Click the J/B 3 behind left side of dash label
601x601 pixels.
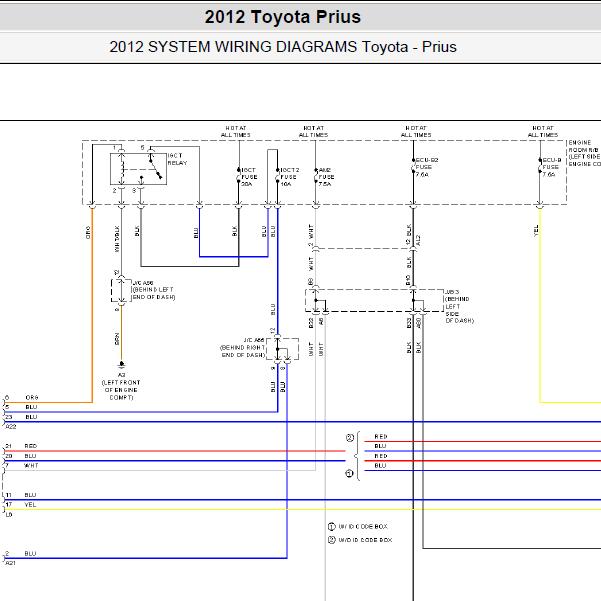(460, 306)
